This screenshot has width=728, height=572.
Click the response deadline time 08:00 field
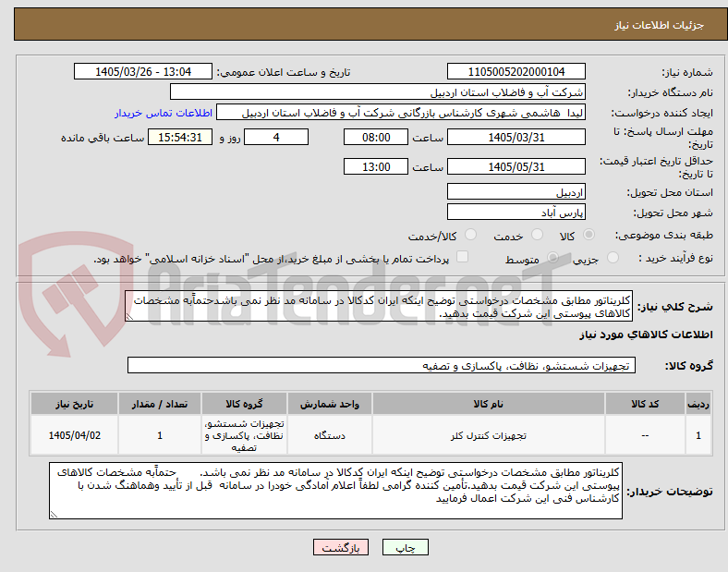[x=376, y=138]
